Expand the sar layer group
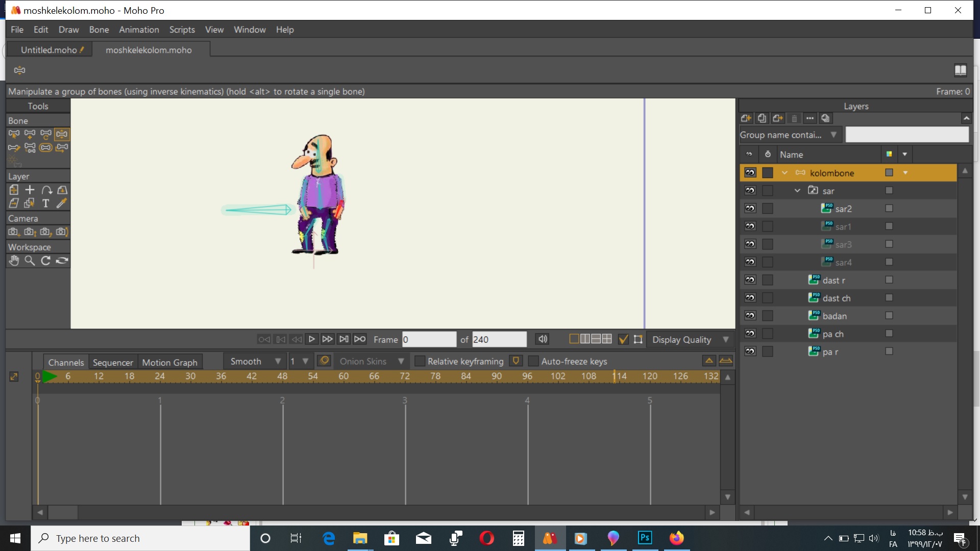The image size is (980, 551). click(798, 190)
